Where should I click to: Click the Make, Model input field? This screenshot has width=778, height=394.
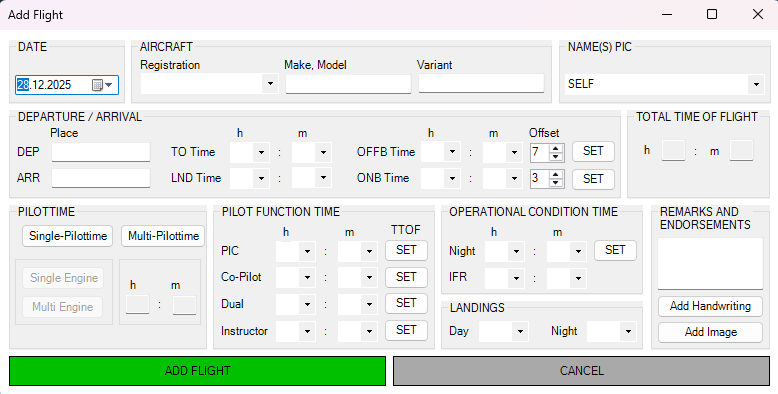(x=348, y=83)
